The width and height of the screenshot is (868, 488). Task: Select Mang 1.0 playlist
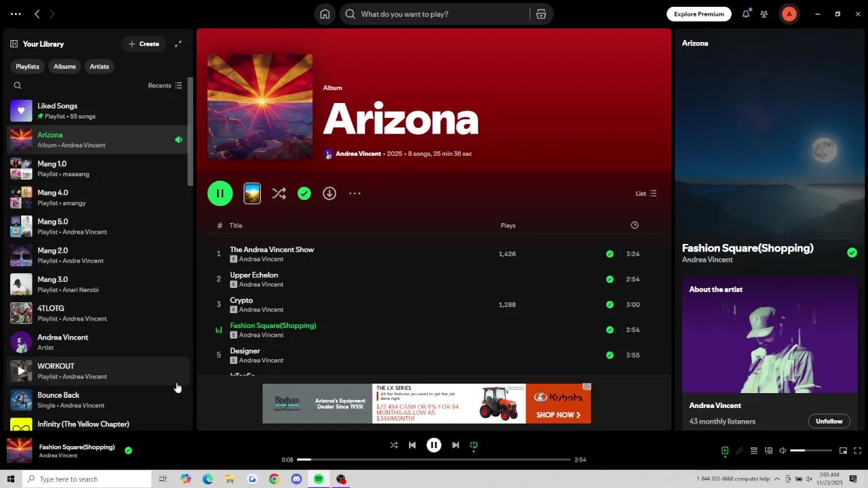[x=98, y=169]
